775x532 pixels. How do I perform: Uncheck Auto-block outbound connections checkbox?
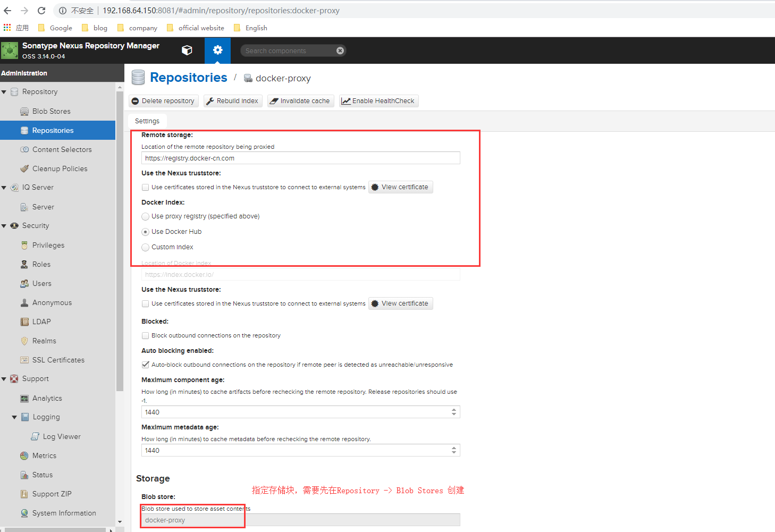[x=145, y=365]
